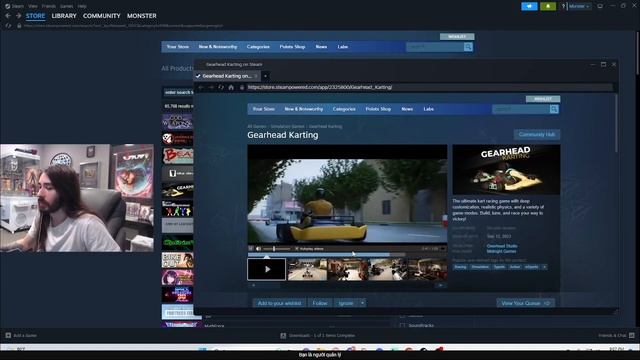Open Your Store in main window nav

pos(178,47)
